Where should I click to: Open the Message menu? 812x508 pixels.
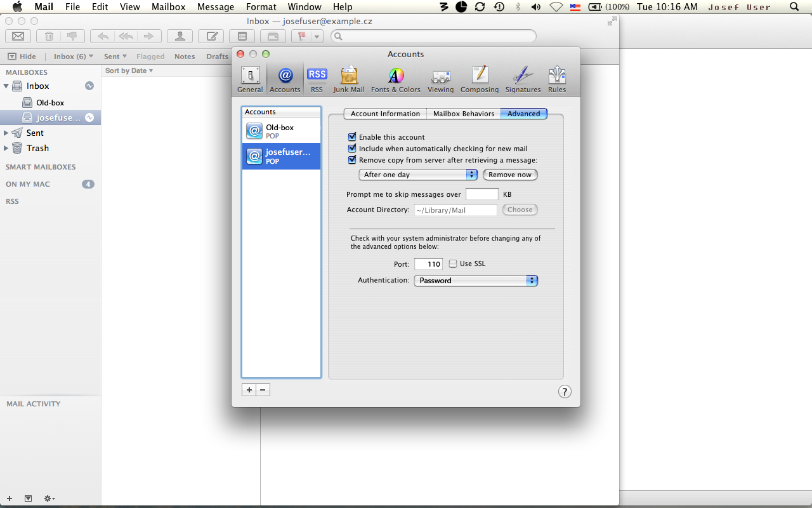(216, 7)
